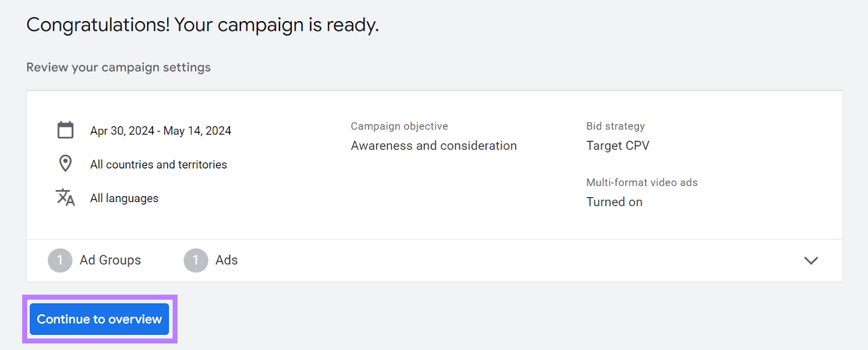This screenshot has width=868, height=350.
Task: Click the Ads count badge
Action: pos(196,260)
